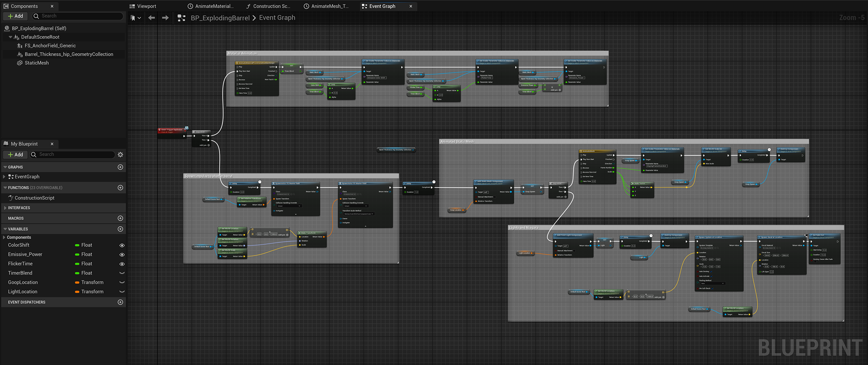Screen dimensions: 868x365
Task: Make TimerBlend variable instance editable
Action: [122, 273]
